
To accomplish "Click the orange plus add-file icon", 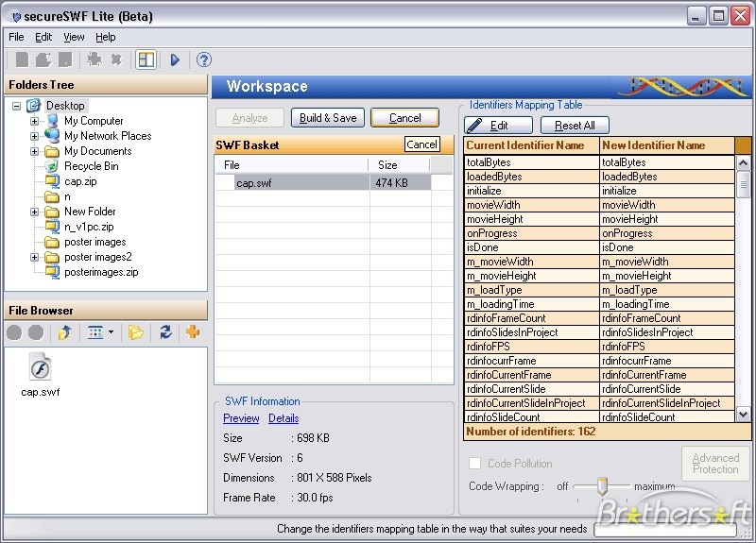I will 193,332.
